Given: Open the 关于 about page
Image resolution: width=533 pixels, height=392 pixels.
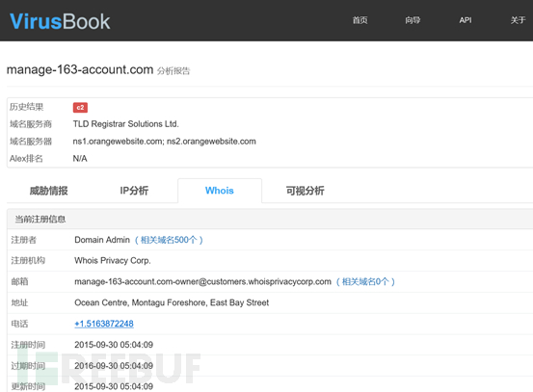Looking at the screenshot, I should [x=518, y=20].
